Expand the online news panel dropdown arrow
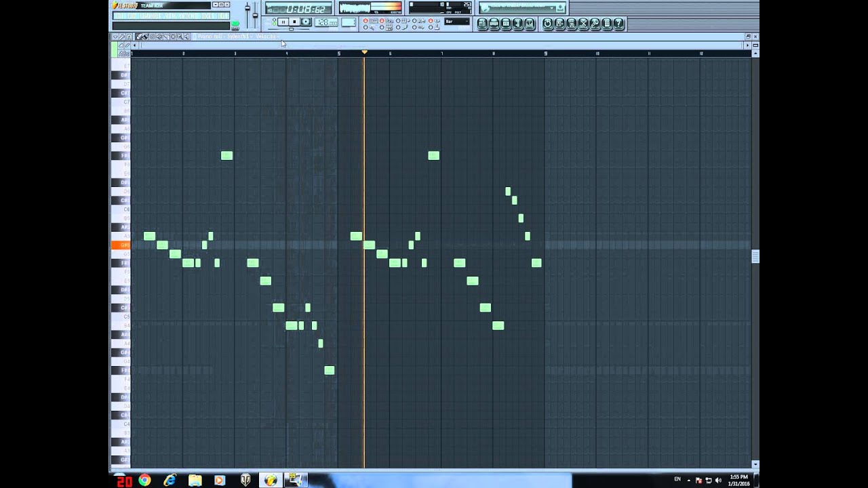Viewport: 868px width, 488px height. (551, 8)
